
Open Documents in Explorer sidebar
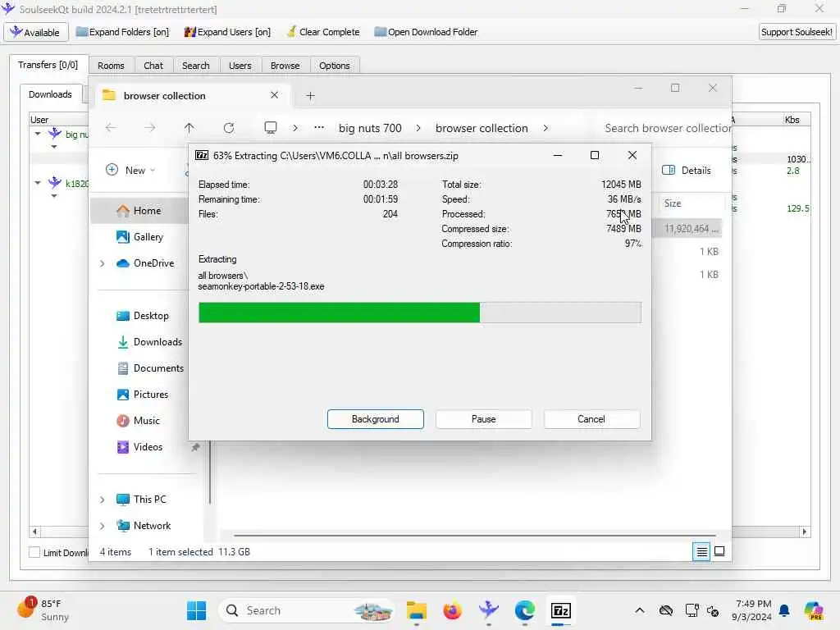click(x=150, y=368)
